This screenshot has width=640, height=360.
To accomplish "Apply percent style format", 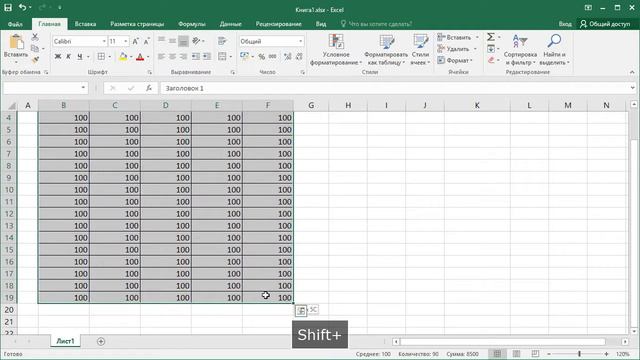I will 261,56.
